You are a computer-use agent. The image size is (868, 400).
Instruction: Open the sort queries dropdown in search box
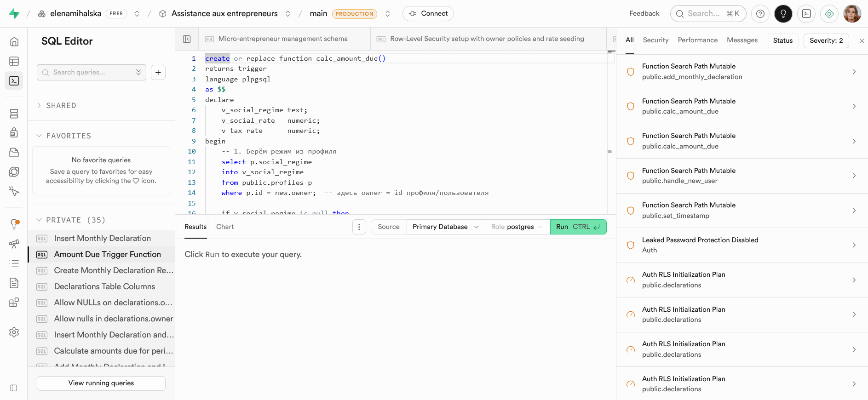tap(138, 72)
